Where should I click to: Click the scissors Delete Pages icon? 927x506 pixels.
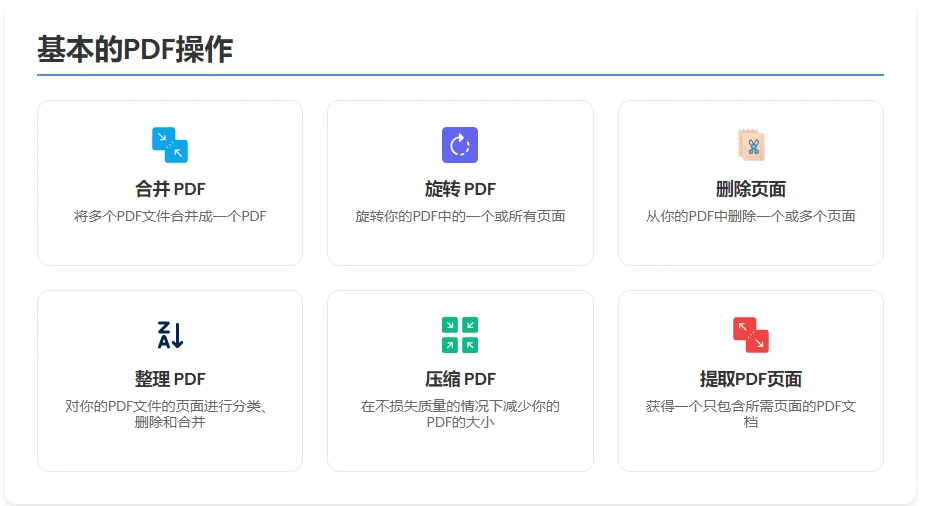pos(751,145)
